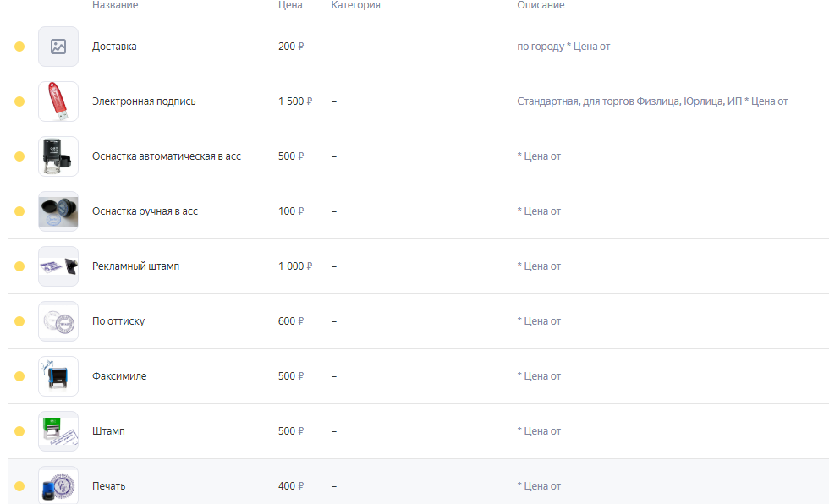
Task: Toggle the yellow status dot for Доставка
Action: (x=19, y=47)
